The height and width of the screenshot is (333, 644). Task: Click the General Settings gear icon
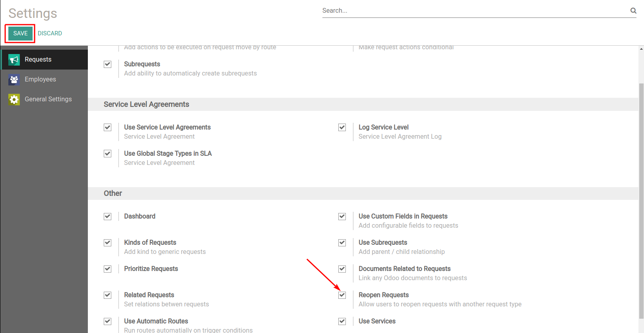point(14,99)
